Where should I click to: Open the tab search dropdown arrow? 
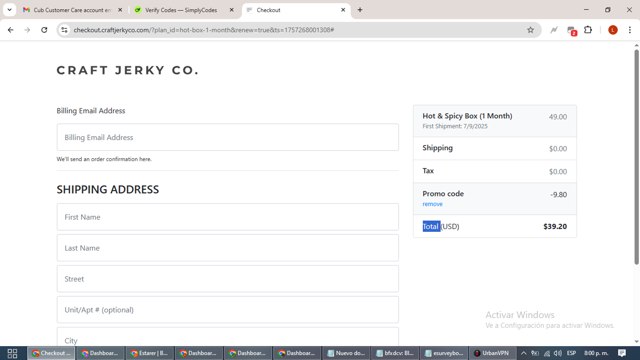9,10
